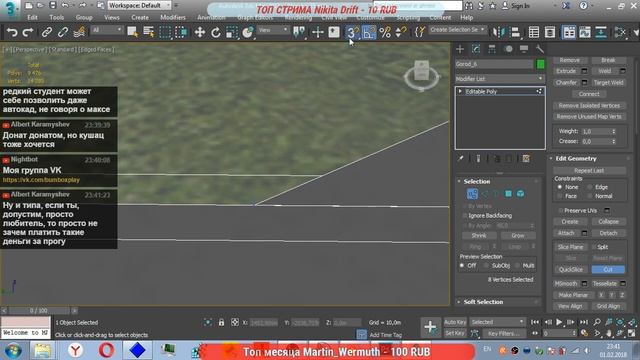The height and width of the screenshot is (360, 640).
Task: Open the Display tab of the command panel
Action: 524,49
